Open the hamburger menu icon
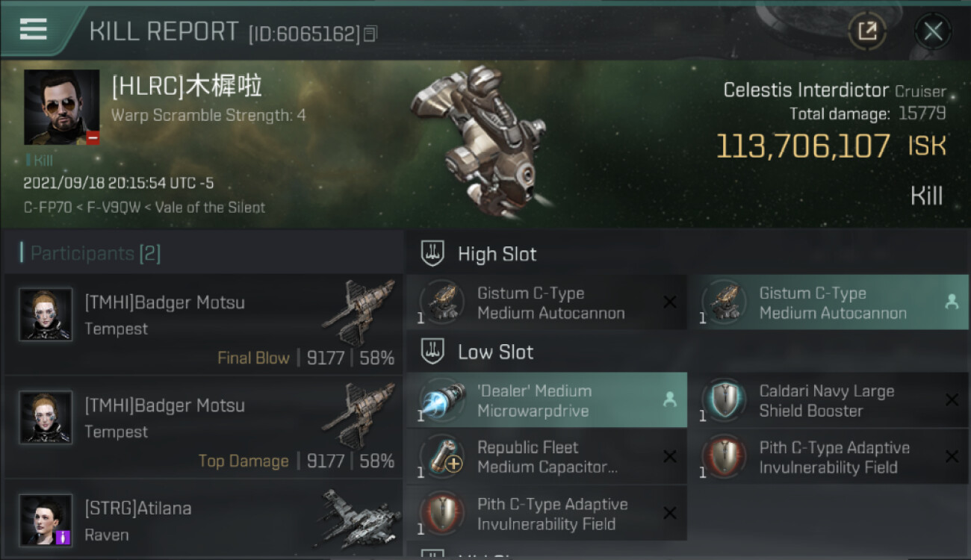This screenshot has width=971, height=560. (x=33, y=28)
